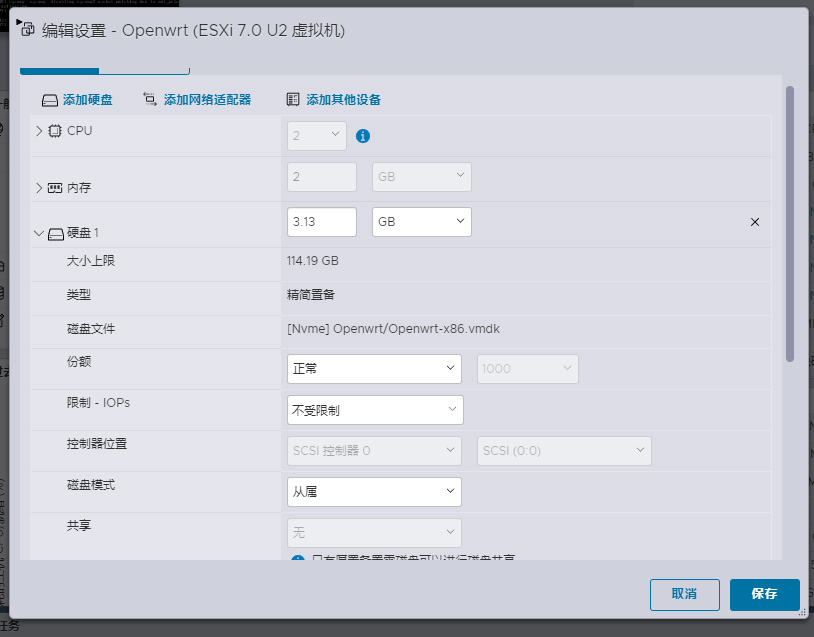This screenshot has width=814, height=637.
Task: Click the dialog vertical scrollbar
Action: [790, 224]
